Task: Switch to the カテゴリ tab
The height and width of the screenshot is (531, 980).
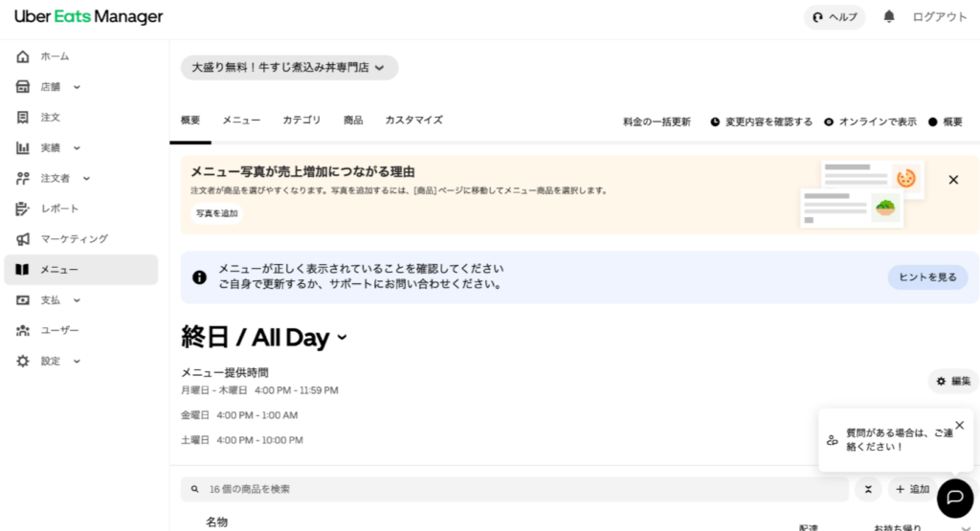Action: (301, 121)
